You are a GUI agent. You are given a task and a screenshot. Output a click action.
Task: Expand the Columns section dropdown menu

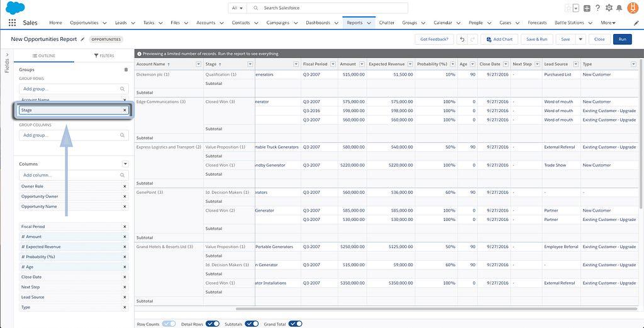tap(125, 164)
